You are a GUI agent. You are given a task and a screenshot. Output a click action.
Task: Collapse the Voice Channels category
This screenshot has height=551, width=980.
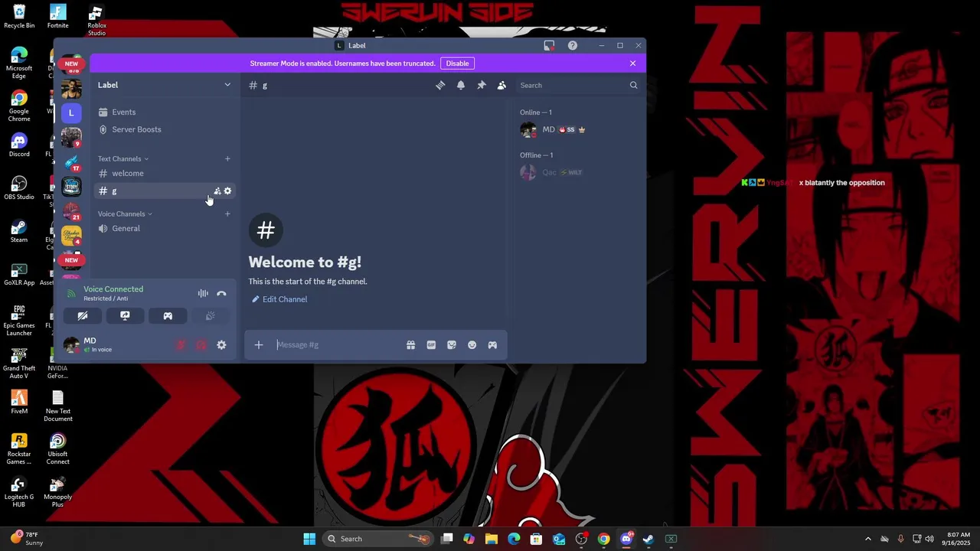[x=125, y=214]
